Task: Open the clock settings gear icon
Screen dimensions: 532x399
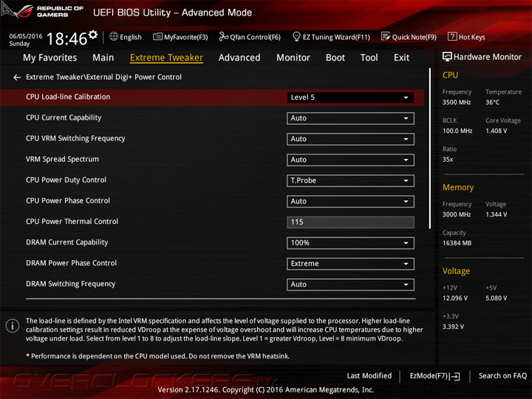Action: tap(93, 34)
